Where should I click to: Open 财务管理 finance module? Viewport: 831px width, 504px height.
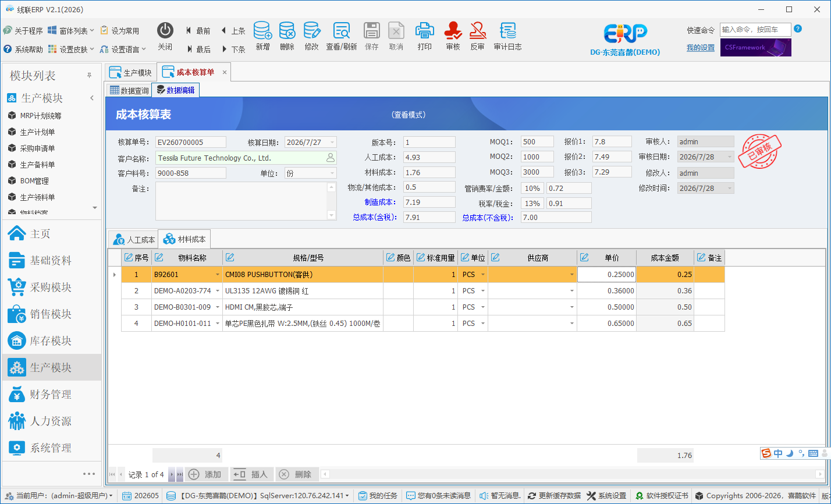click(51, 395)
